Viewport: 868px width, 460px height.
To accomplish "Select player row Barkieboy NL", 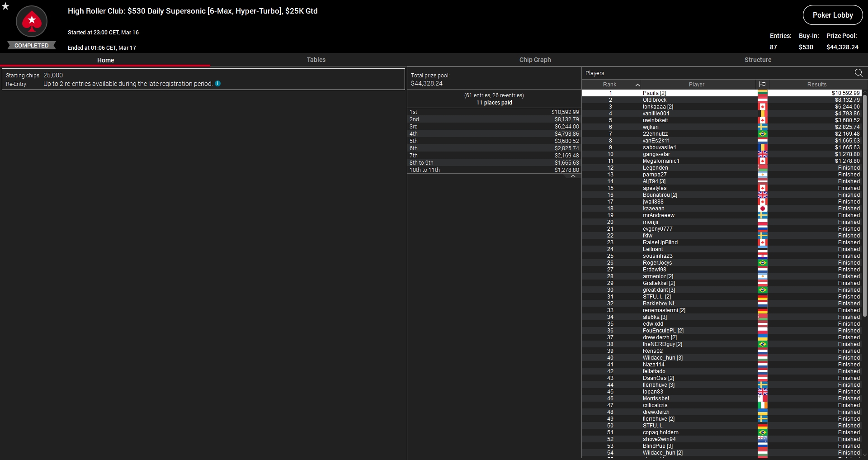I will [x=722, y=304].
